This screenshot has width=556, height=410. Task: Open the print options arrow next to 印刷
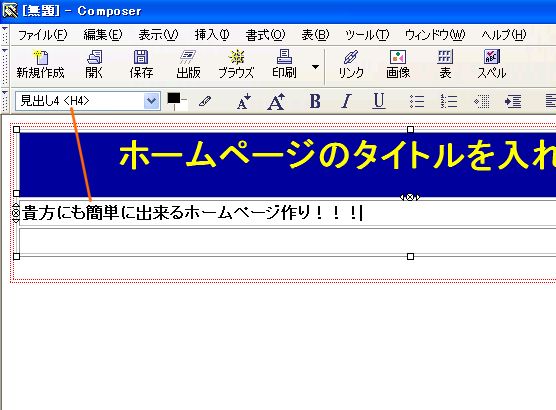point(315,67)
